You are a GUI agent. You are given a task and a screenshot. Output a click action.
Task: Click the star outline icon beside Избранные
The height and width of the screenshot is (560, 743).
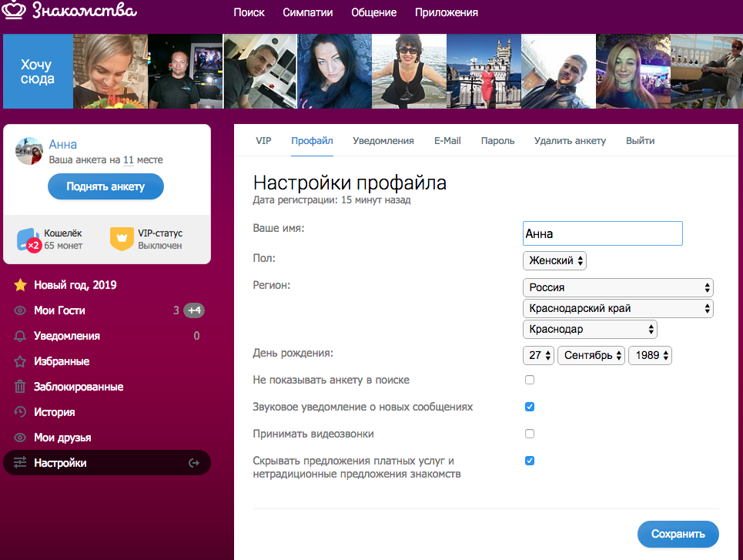[20, 362]
